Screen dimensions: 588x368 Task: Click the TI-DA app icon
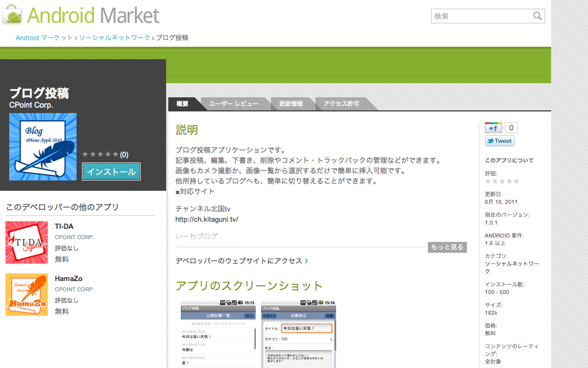(27, 242)
